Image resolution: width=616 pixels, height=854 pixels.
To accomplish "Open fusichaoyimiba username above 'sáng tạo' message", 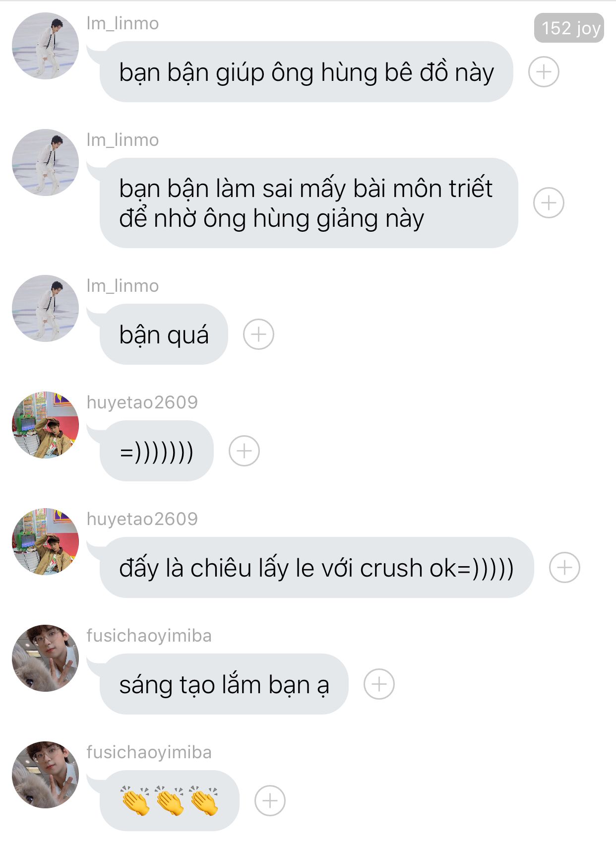I will 149,636.
